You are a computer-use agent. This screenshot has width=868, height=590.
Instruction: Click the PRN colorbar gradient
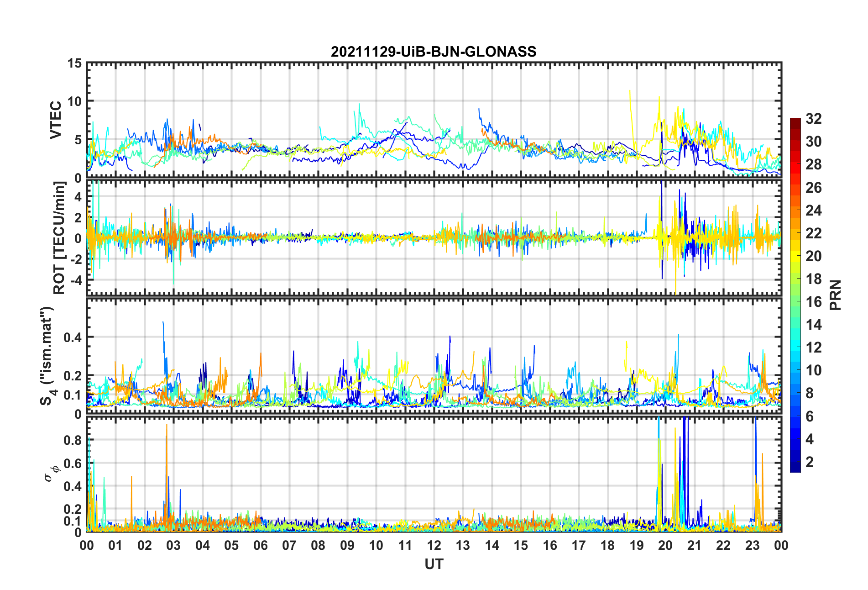click(795, 295)
